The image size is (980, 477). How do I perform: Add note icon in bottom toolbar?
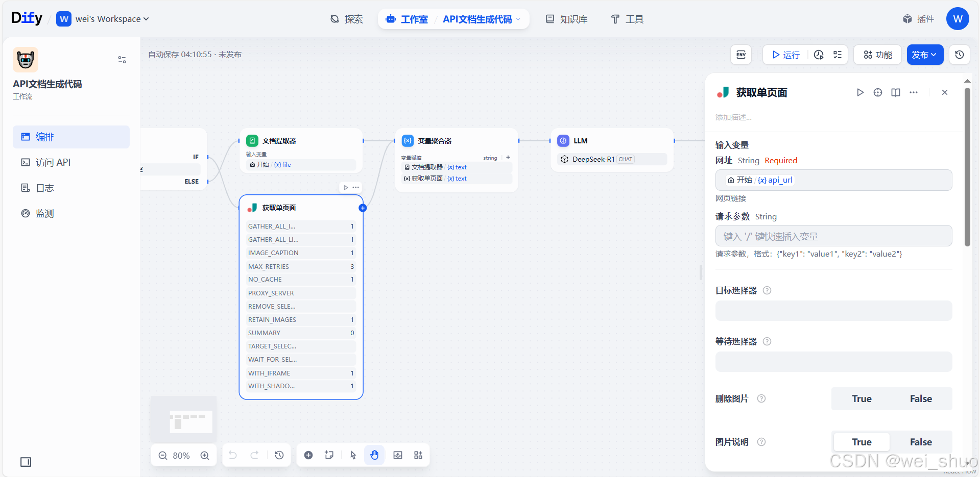329,455
